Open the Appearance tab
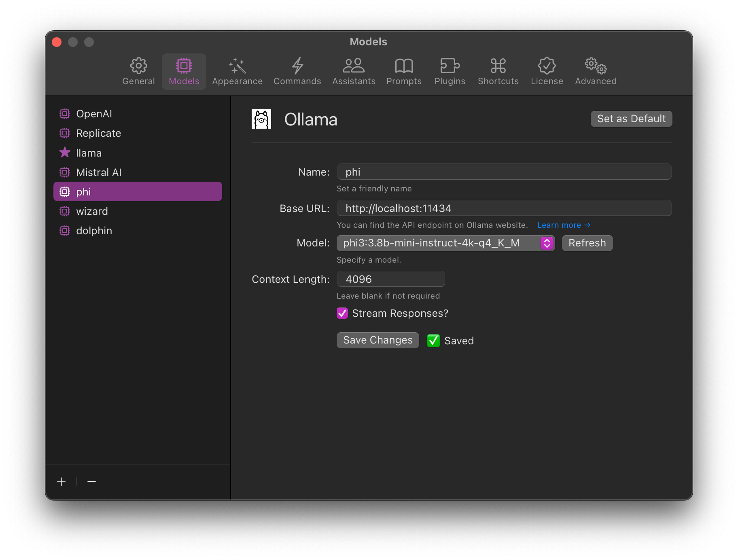Image resolution: width=738 pixels, height=560 pixels. pos(237,72)
